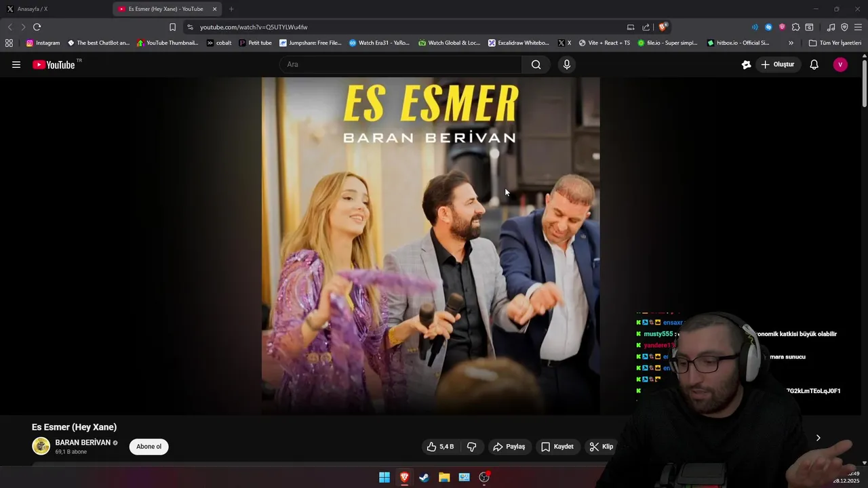This screenshot has height=488, width=868.
Task: Open Excalidraw Whiteboard bookmark
Action: 519,43
